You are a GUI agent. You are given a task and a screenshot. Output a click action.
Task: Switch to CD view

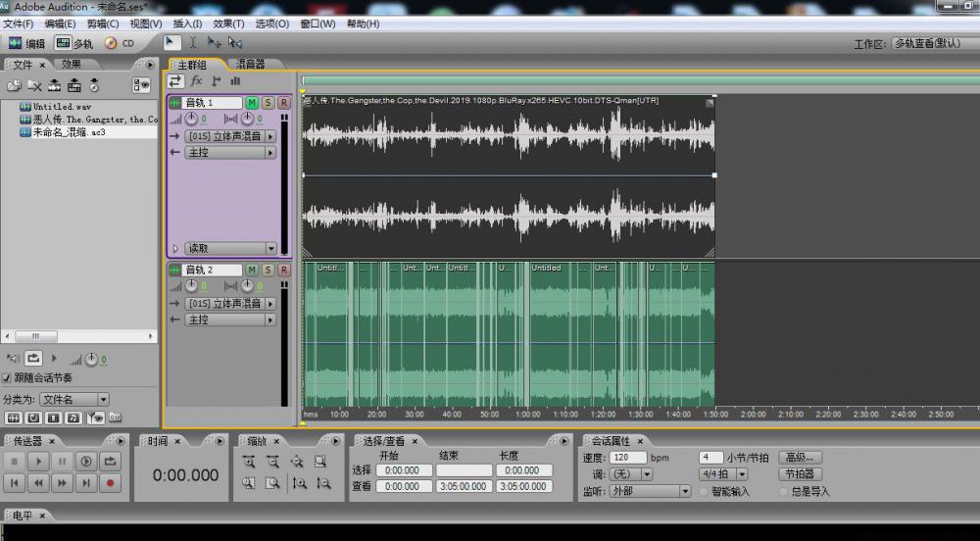[120, 43]
